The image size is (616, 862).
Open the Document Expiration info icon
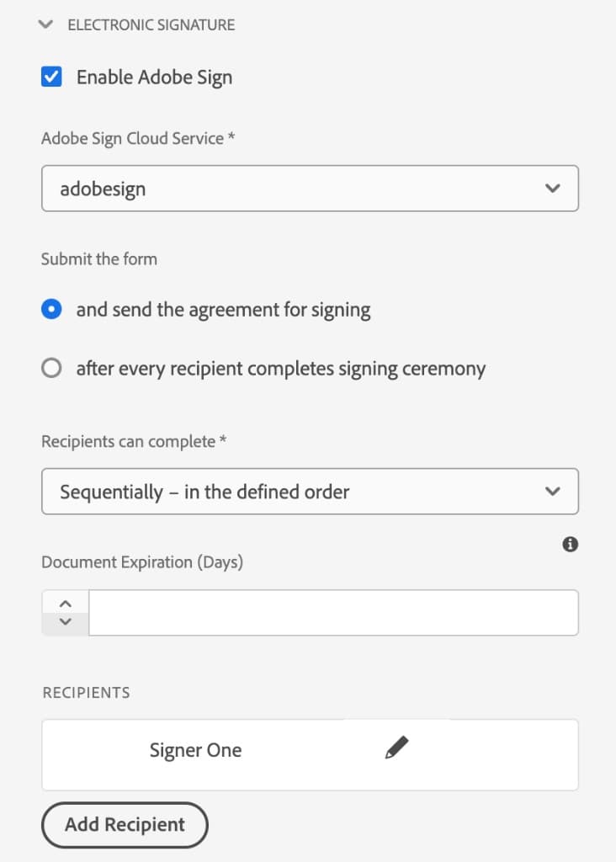coord(570,545)
